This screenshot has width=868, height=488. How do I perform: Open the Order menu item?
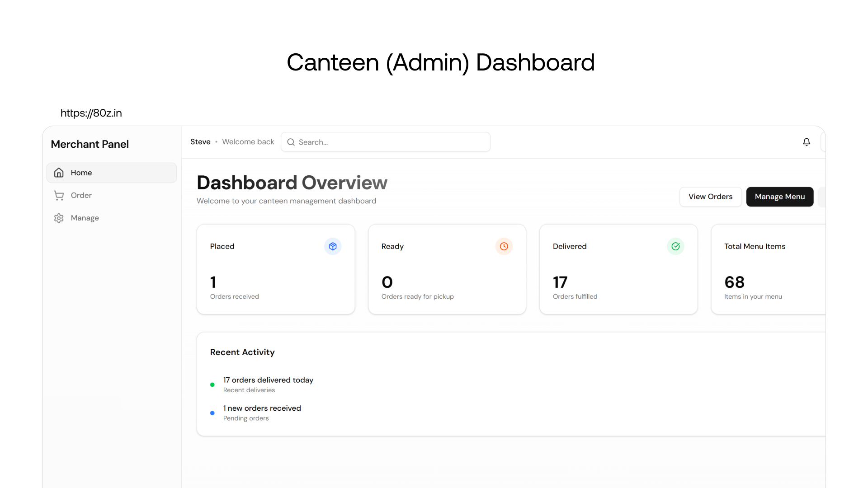click(x=81, y=195)
